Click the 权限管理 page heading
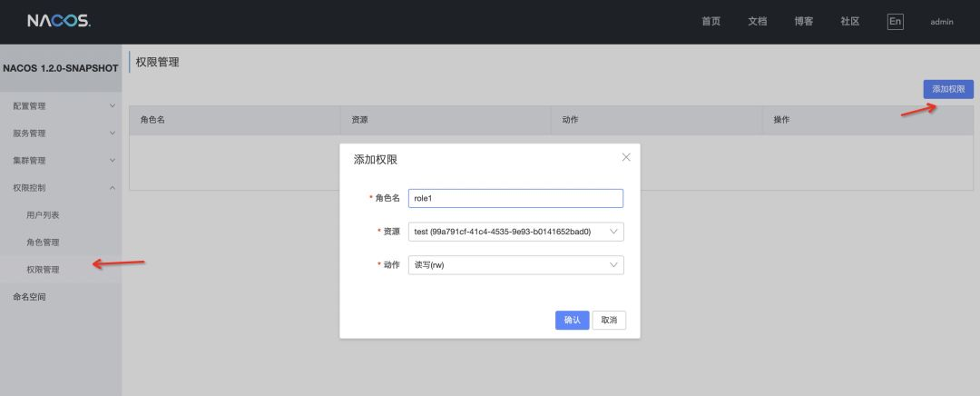 (158, 63)
